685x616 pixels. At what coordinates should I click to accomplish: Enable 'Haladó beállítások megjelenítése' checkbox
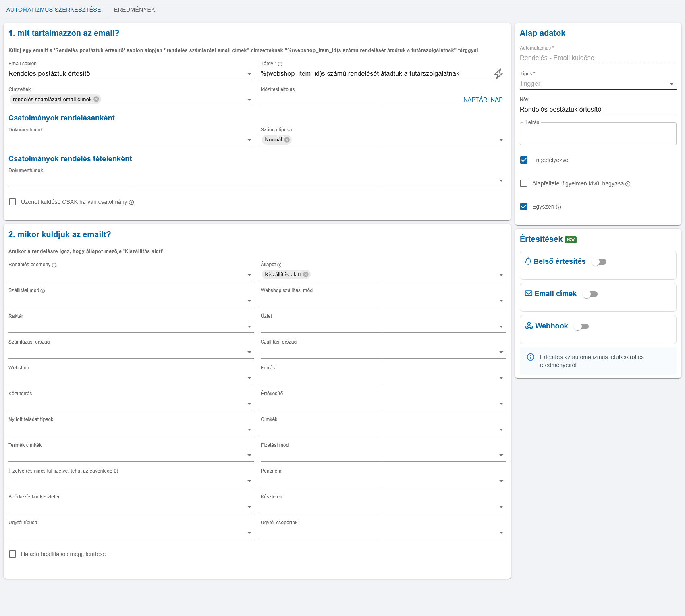[x=12, y=554]
